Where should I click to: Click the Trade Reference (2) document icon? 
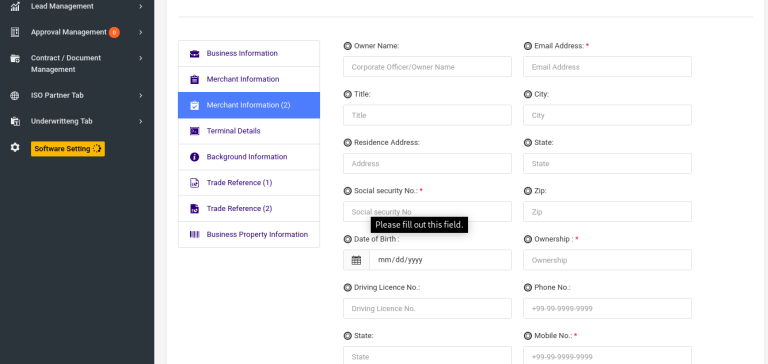point(194,209)
